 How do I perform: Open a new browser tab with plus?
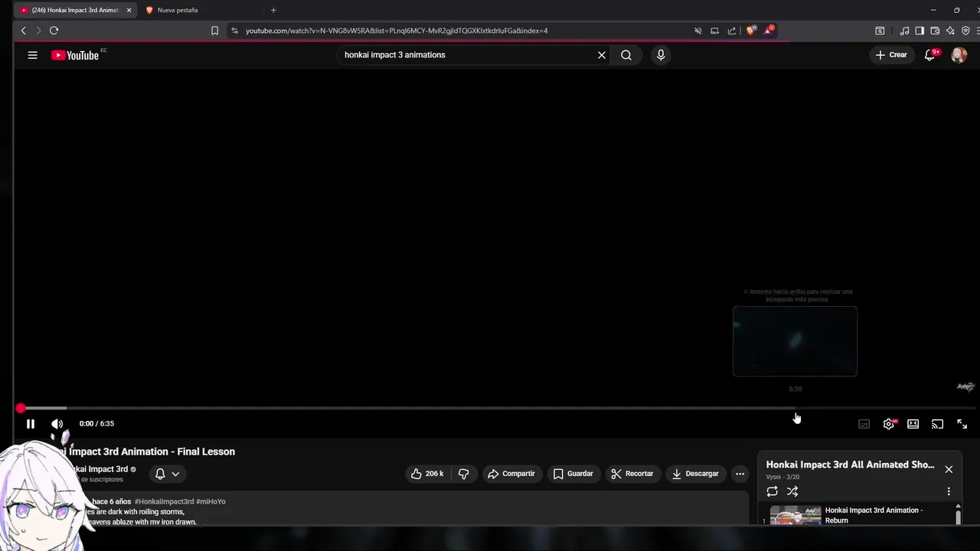[273, 10]
